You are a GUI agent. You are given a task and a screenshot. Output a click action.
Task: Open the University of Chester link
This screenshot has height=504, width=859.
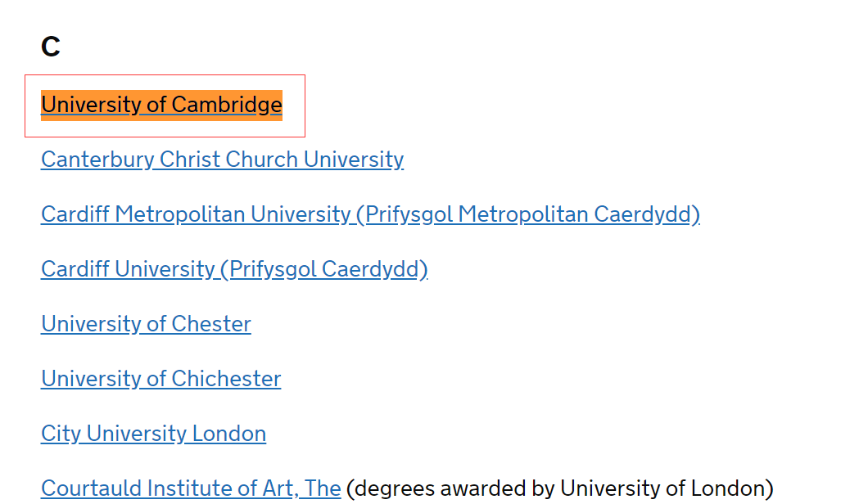[x=147, y=324]
